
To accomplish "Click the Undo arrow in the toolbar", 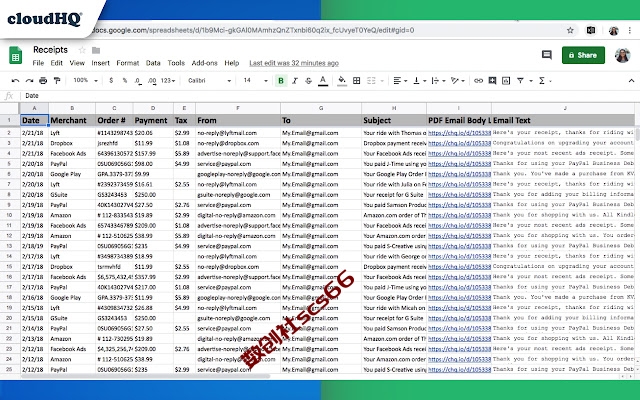I will coord(16,81).
